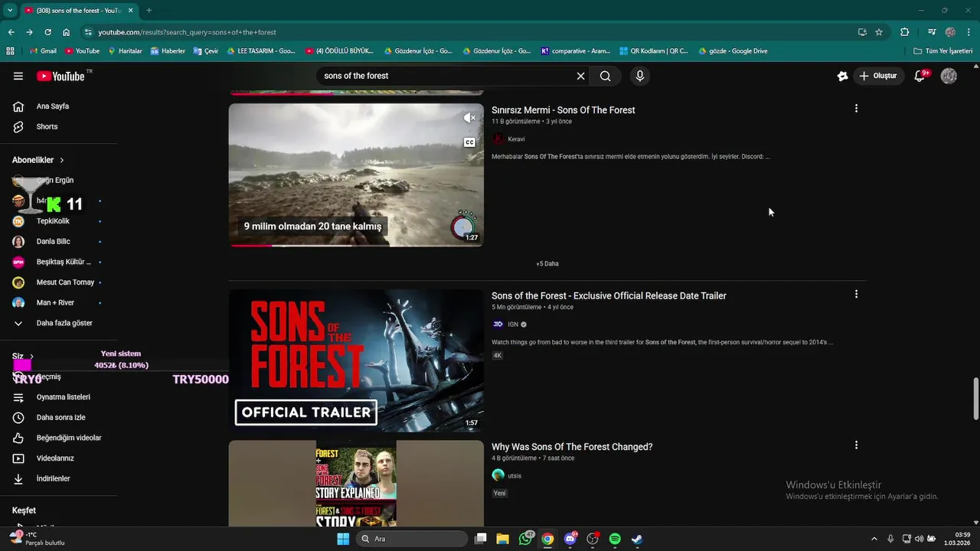The image size is (980, 551).
Task: Go to the YouTube logo home
Action: [60, 76]
